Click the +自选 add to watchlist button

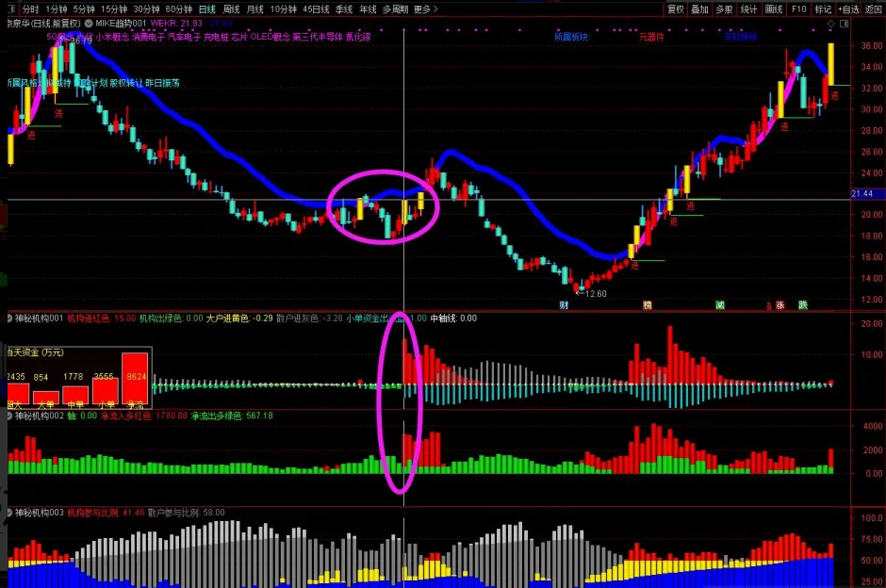pos(846,8)
